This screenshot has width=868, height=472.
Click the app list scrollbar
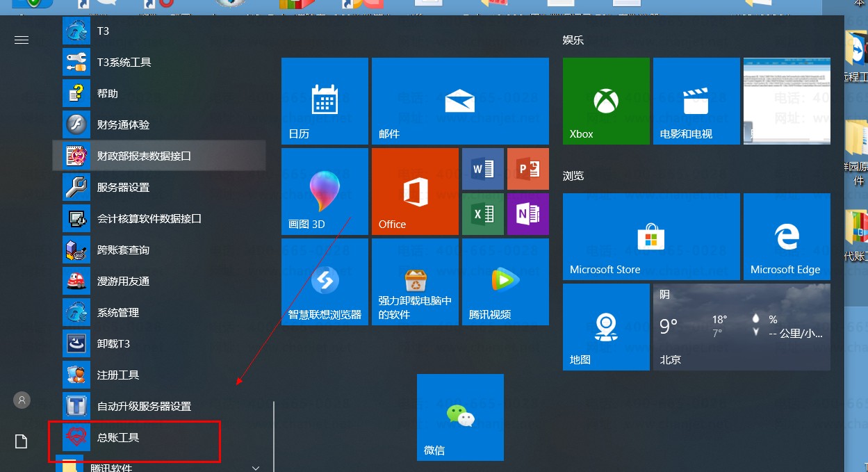[274, 437]
